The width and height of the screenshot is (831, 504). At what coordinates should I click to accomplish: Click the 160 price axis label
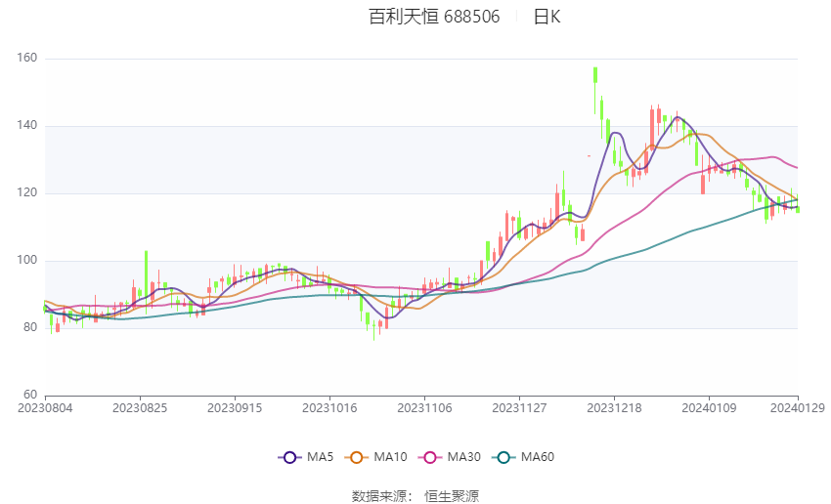(27, 58)
